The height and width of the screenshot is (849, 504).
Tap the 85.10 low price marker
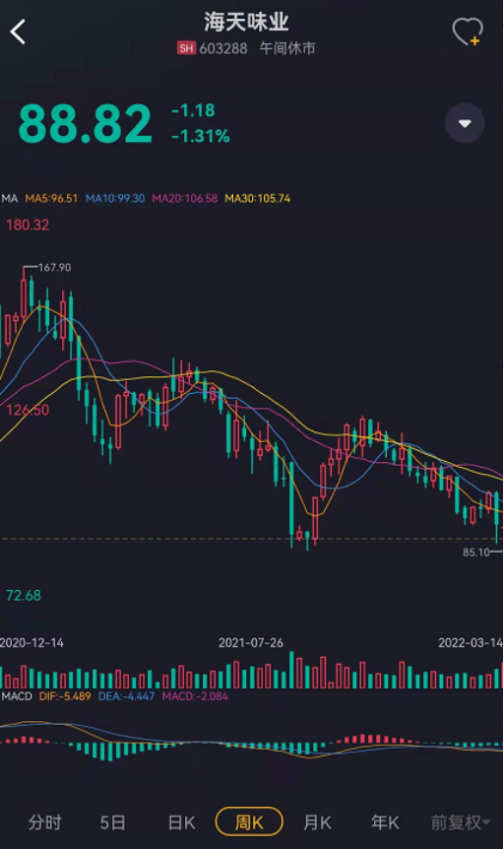click(x=476, y=553)
